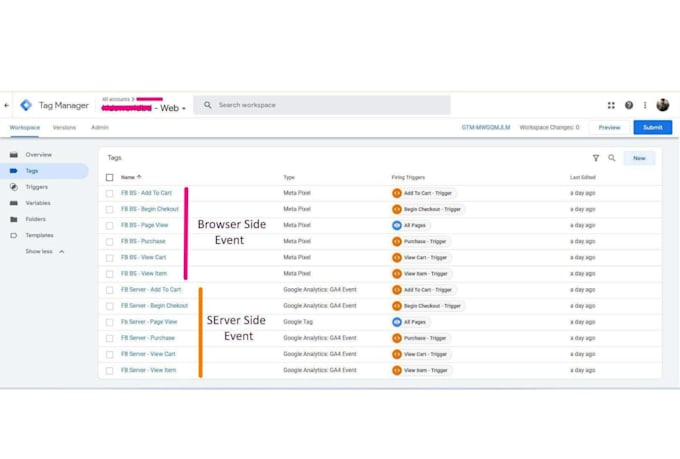Click the Begin Checkout - Trigger chip on FB Server row
The image size is (680, 459).
[x=428, y=306]
